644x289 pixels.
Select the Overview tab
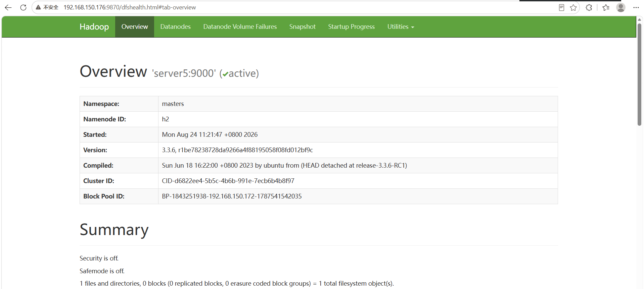pos(135,27)
